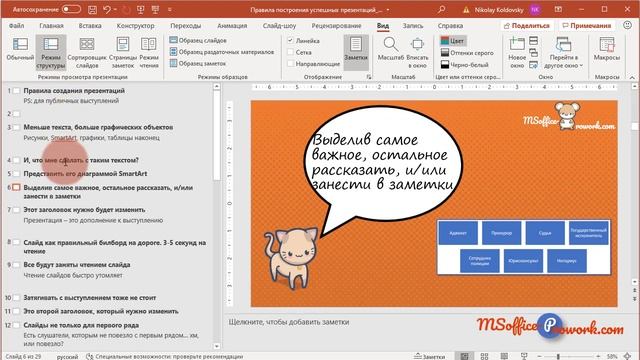Expand Перейти в другое окно dropdown
The width and height of the screenshot is (640, 360).
pyautogui.click(x=563, y=53)
